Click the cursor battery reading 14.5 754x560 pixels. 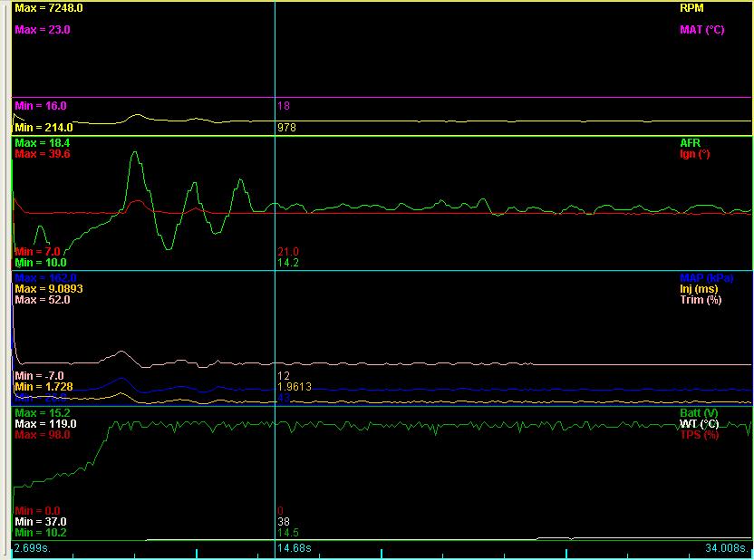288,533
